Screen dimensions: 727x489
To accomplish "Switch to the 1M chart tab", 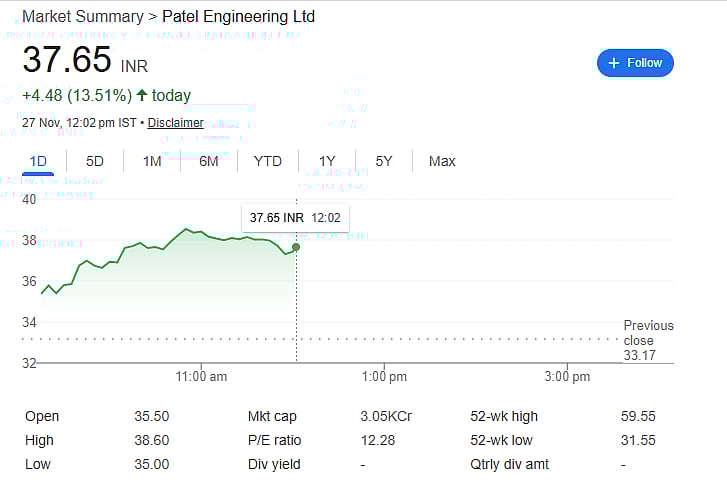I will pyautogui.click(x=152, y=161).
